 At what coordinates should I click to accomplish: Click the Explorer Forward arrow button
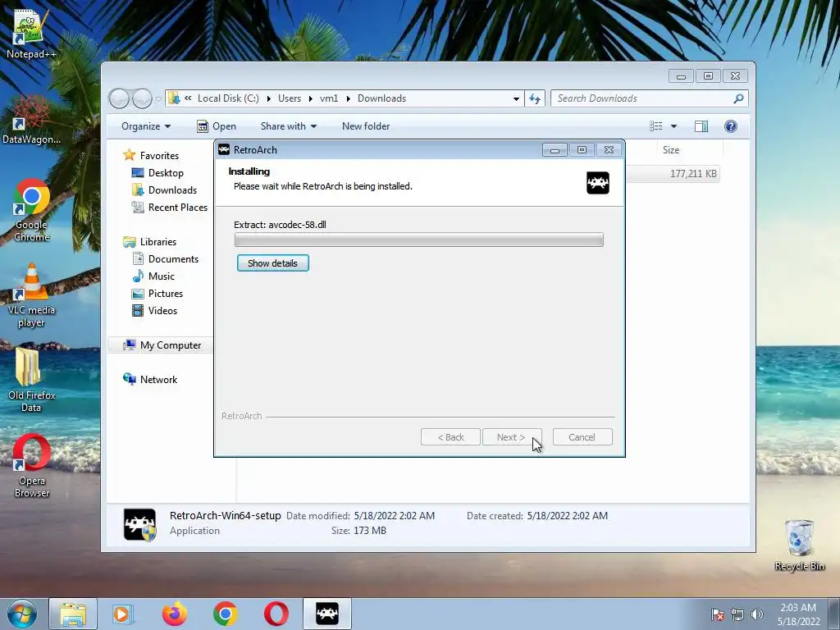[142, 98]
